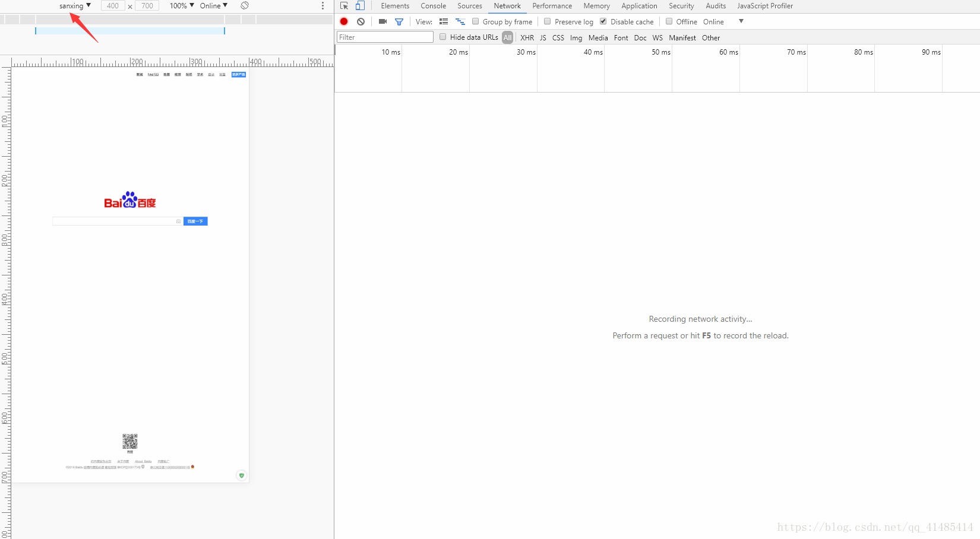980x539 pixels.
Task: Uncheck the Disable cache checkbox
Action: 603,21
